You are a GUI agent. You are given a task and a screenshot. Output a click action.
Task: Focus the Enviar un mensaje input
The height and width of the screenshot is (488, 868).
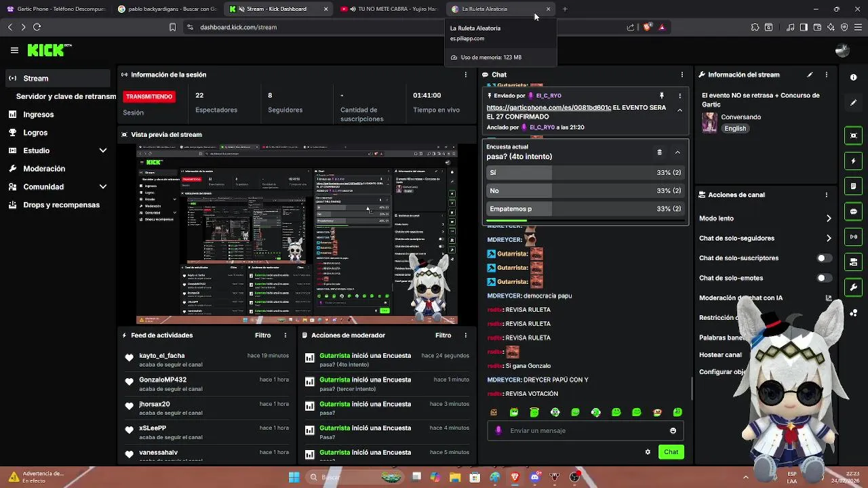(587, 430)
